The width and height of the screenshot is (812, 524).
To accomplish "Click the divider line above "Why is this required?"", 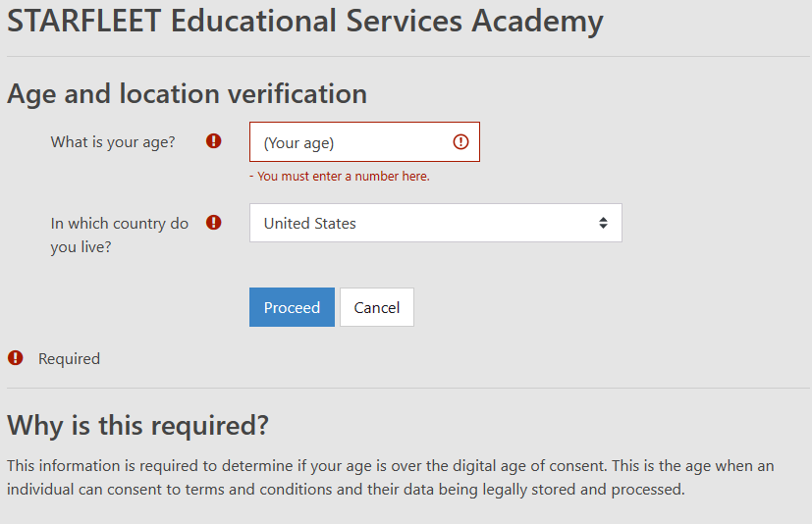I will [408, 388].
